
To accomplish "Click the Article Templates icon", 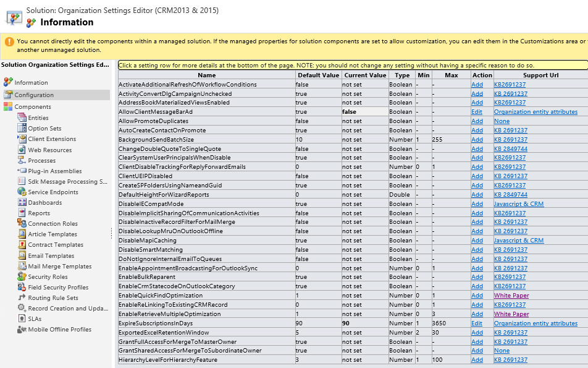I will click(22, 234).
